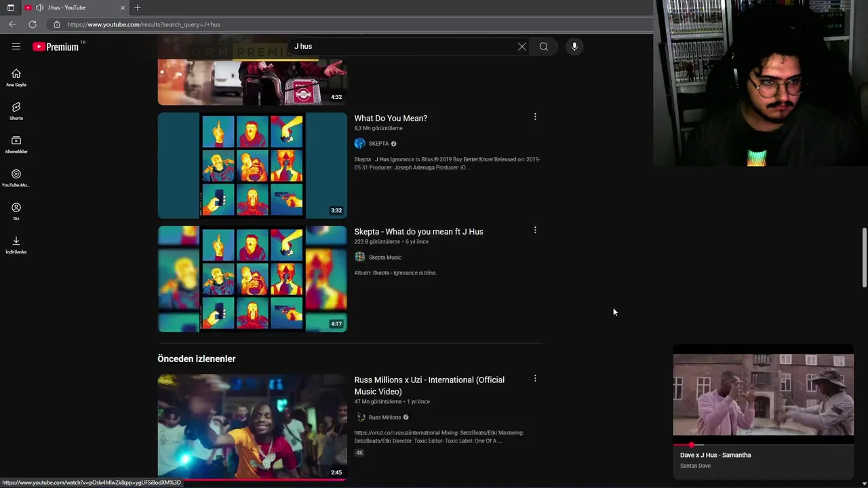Image resolution: width=868 pixels, height=488 pixels.
Task: Seek the miniplayer red progress bar
Action: click(763, 445)
